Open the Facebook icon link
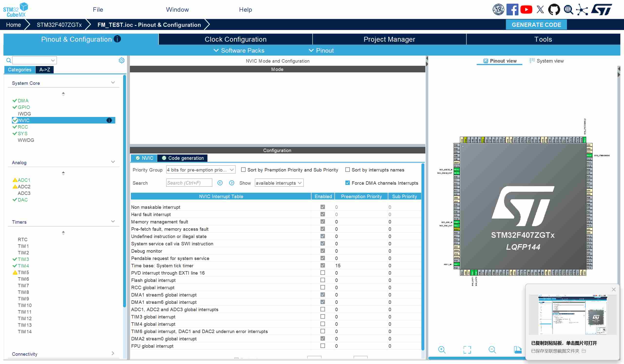Viewport: 624px width, 364px height. point(512,10)
